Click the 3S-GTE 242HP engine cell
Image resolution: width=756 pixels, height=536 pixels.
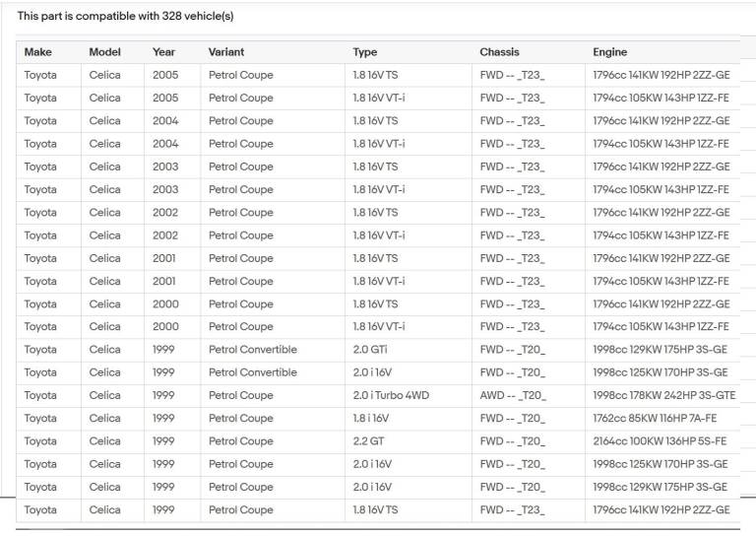663,395
